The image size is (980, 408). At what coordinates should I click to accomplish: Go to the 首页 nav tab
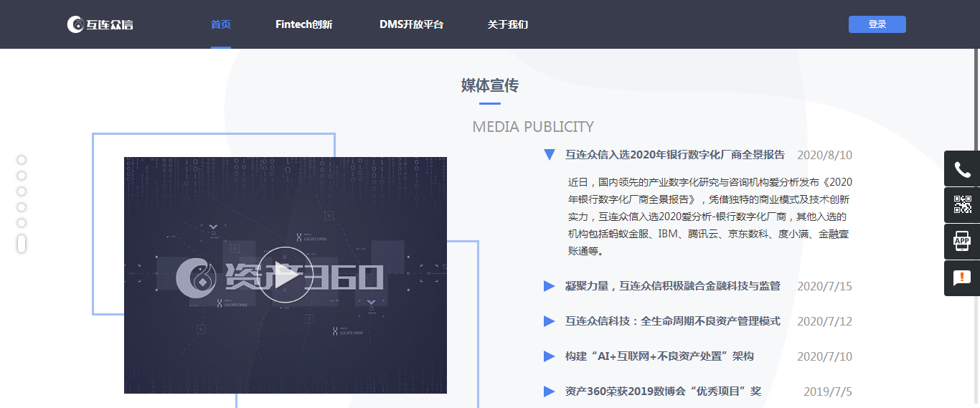click(221, 24)
